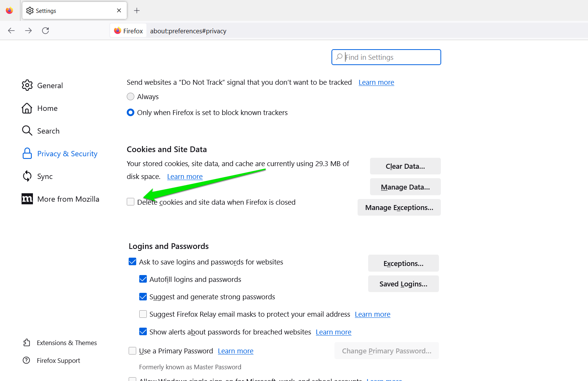The width and height of the screenshot is (588, 381).
Task: Focus the Find in Settings search box
Action: pyautogui.click(x=386, y=57)
